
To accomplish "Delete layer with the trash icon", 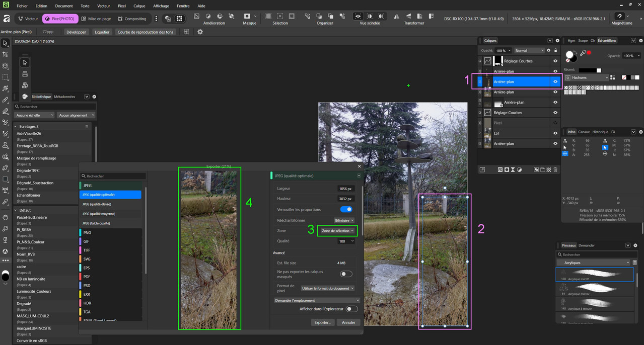I will pyautogui.click(x=555, y=170).
